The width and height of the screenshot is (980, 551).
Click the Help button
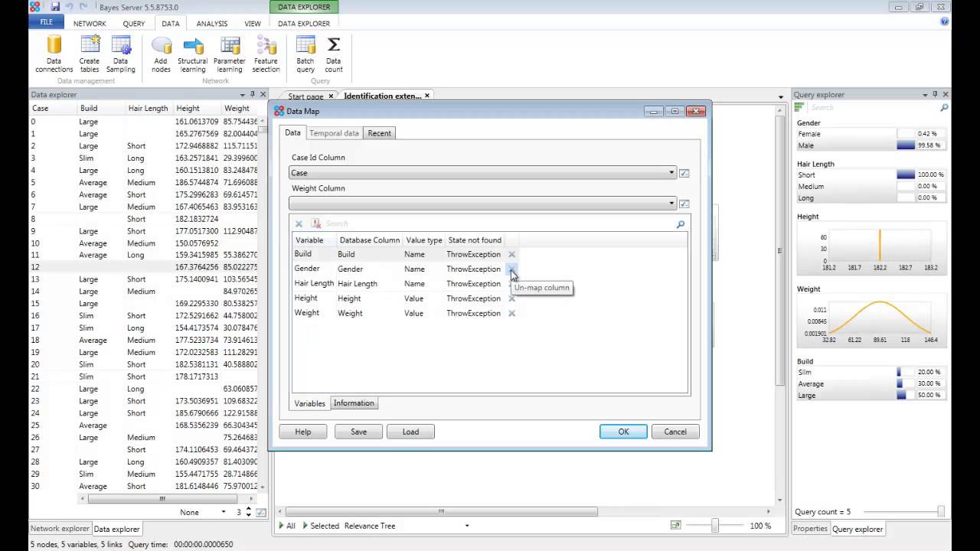(303, 432)
